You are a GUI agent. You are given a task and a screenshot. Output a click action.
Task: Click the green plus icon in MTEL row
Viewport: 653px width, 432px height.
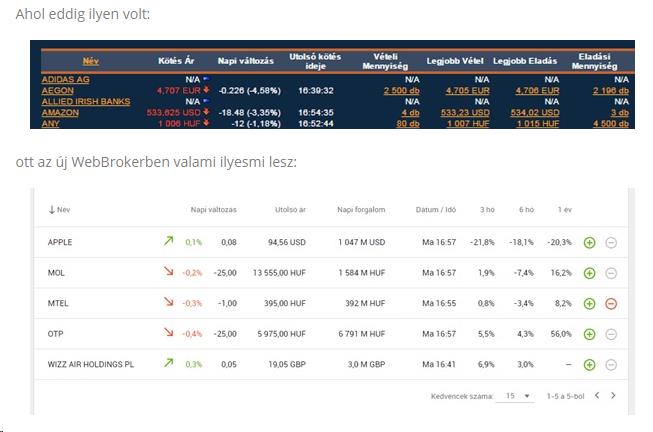click(589, 304)
